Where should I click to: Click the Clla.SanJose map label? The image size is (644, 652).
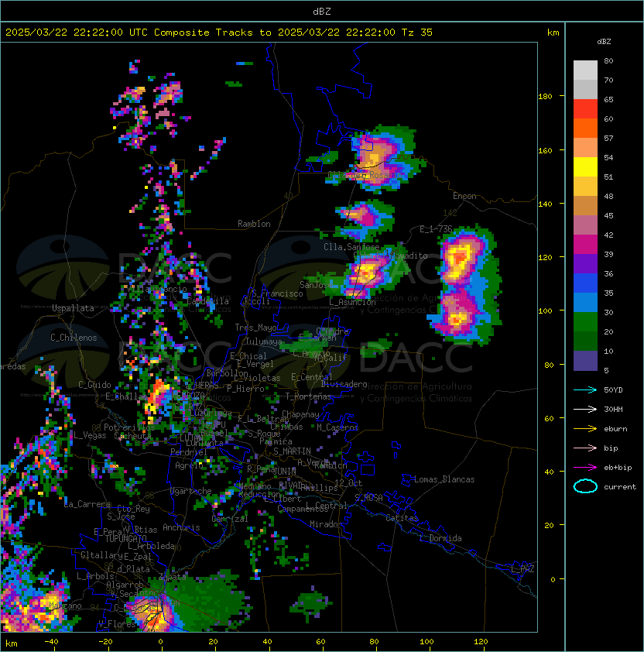point(351,247)
